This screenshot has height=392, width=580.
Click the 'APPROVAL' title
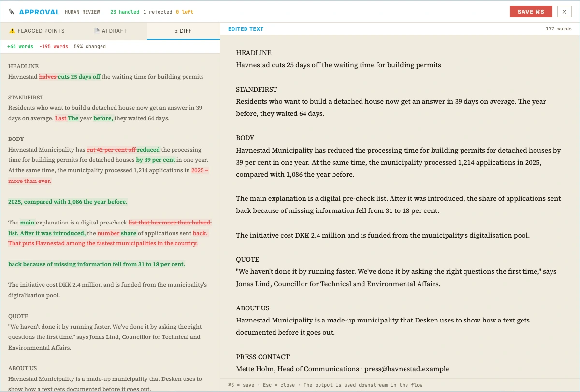coord(39,12)
